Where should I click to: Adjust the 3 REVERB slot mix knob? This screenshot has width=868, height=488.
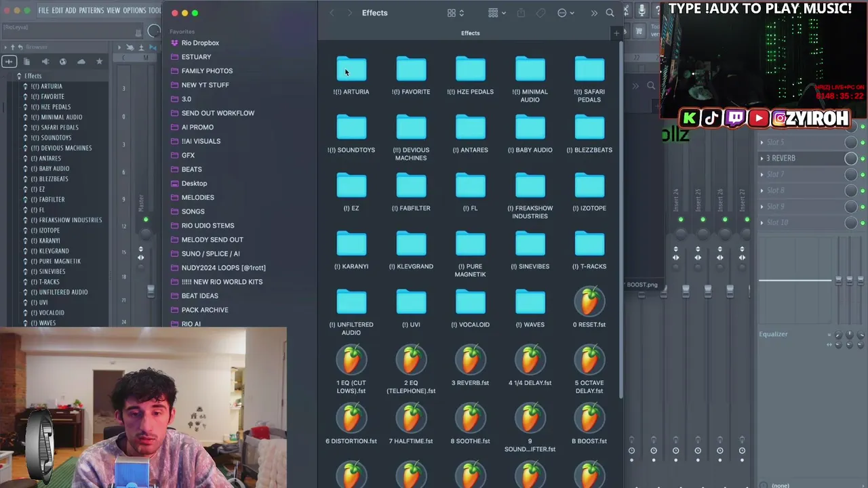pos(851,158)
